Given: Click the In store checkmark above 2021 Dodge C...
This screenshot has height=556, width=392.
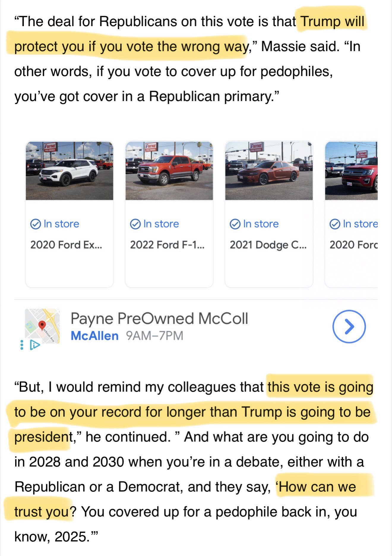Looking at the screenshot, I should point(235,224).
